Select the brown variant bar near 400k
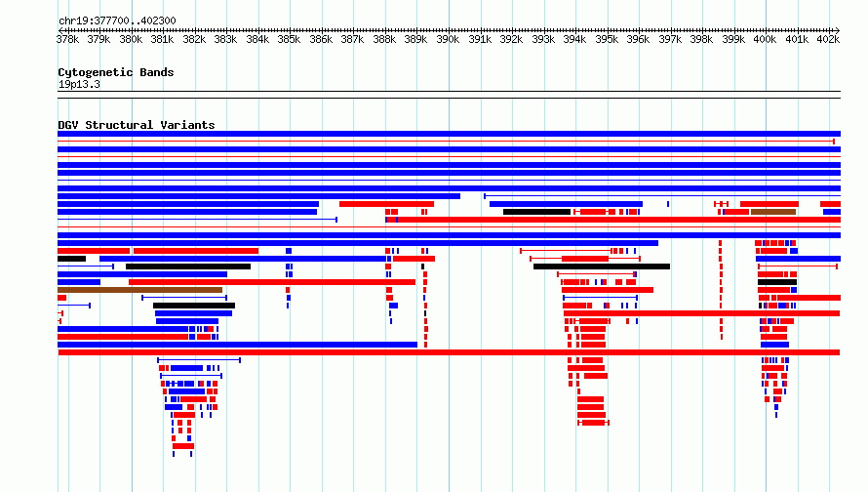 coord(773,212)
